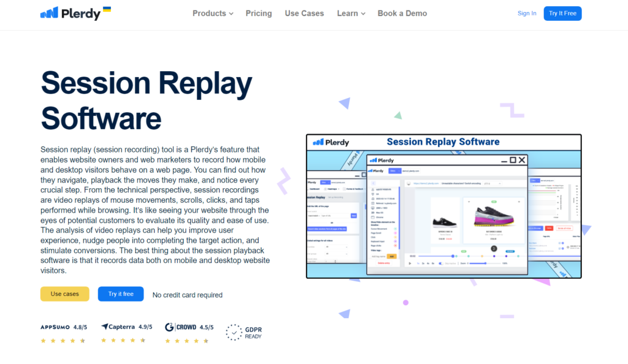Click the 'No credit card required' text
Screen dimensions: 628x364
[188, 295]
